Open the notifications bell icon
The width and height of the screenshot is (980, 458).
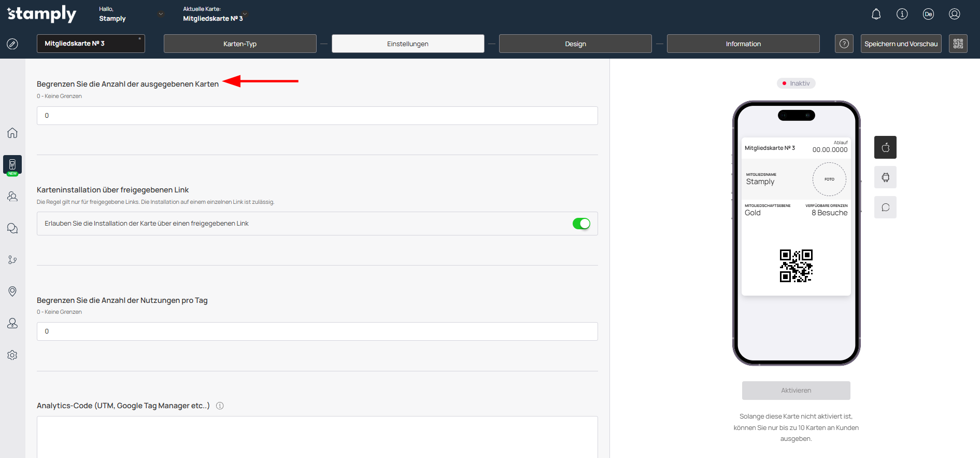[876, 14]
